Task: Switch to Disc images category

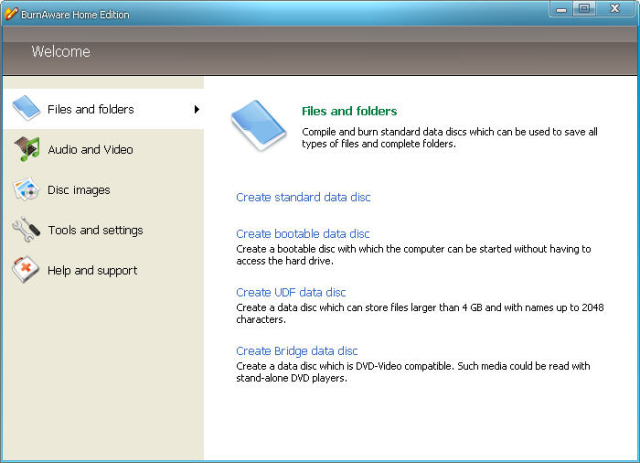Action: pos(103,190)
